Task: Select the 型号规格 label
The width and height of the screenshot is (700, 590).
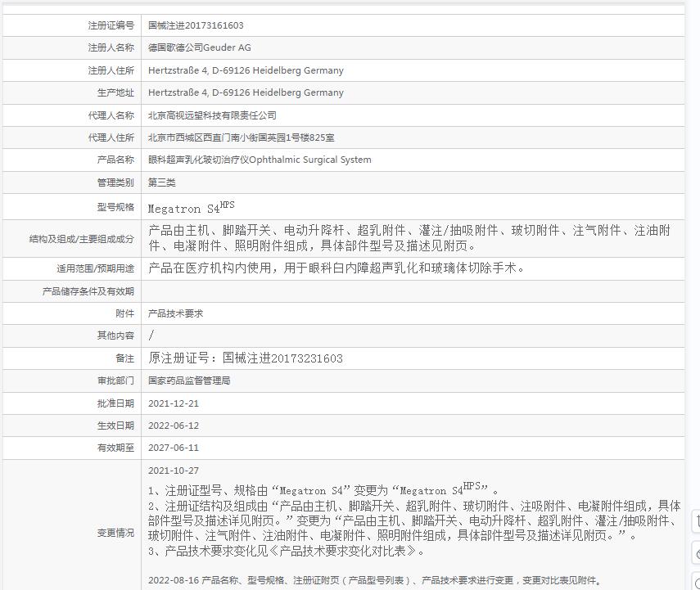Action: pos(115,207)
